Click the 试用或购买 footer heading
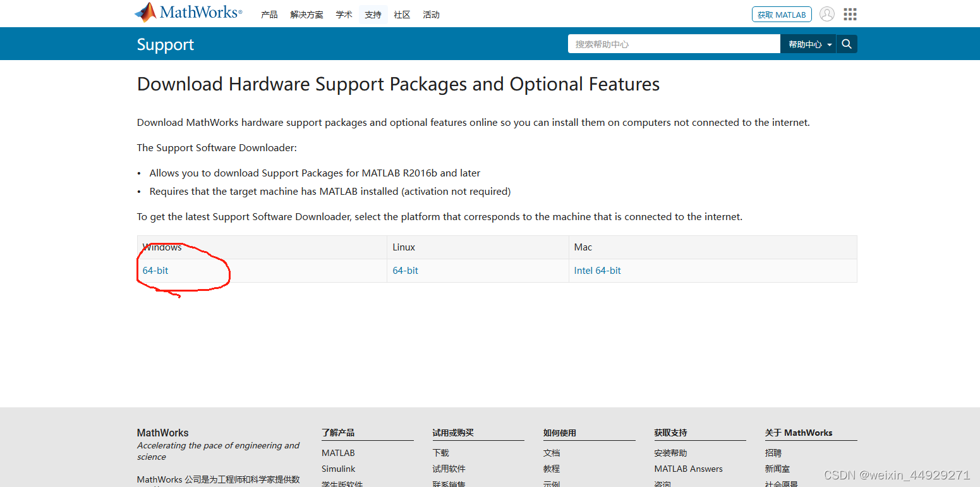The width and height of the screenshot is (980, 487). point(453,433)
